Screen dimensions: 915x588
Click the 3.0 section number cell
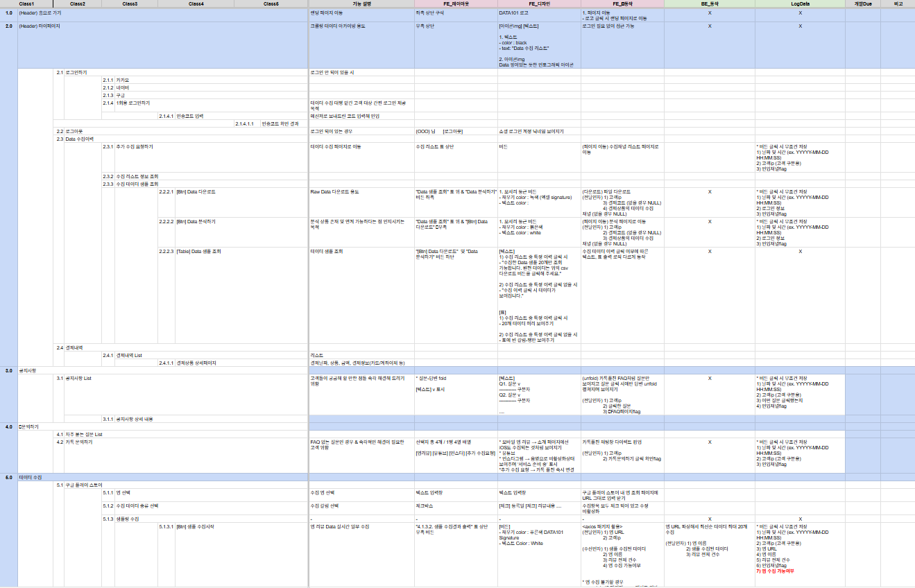pos(8,370)
